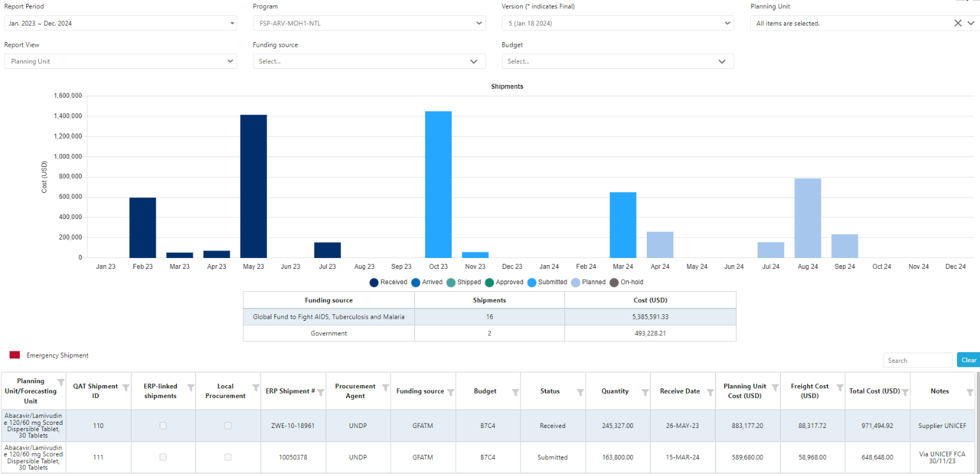The image size is (980, 474).
Task: Open filter for Procurement Agent column
Action: 386,387
